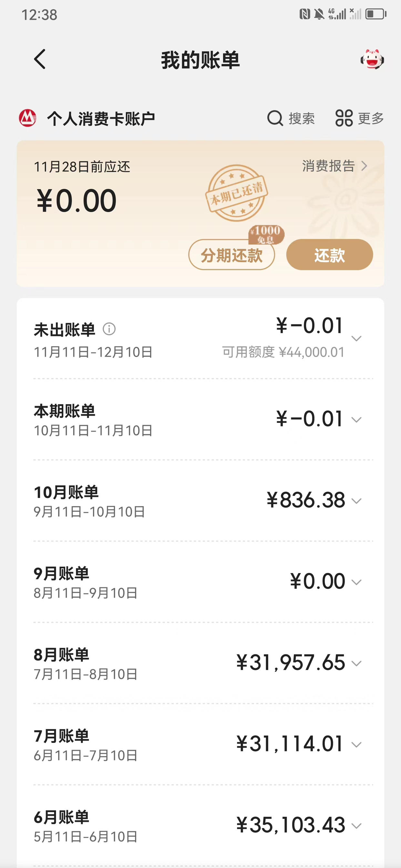This screenshot has height=868, width=401.
Task: Tap the search magnifier icon
Action: click(275, 118)
